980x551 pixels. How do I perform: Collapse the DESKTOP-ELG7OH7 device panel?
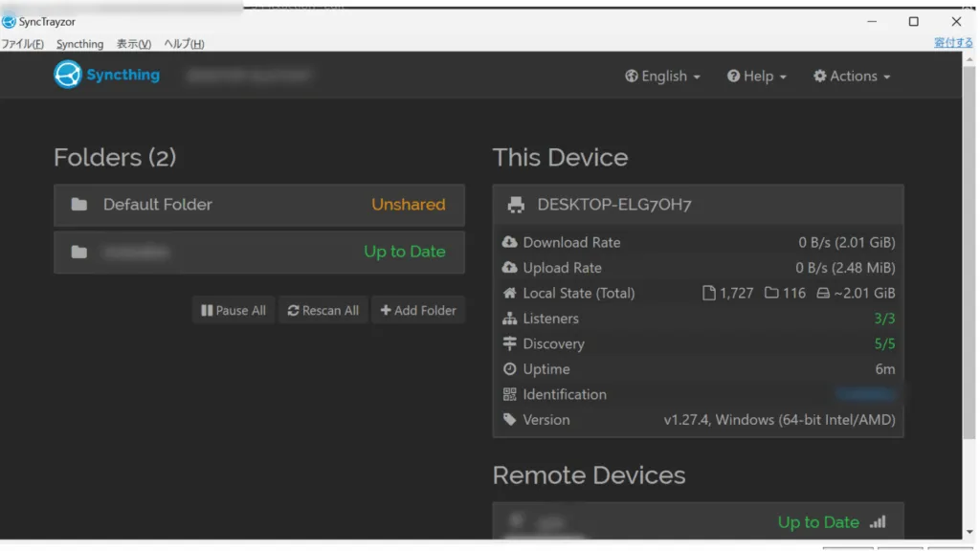(x=698, y=205)
